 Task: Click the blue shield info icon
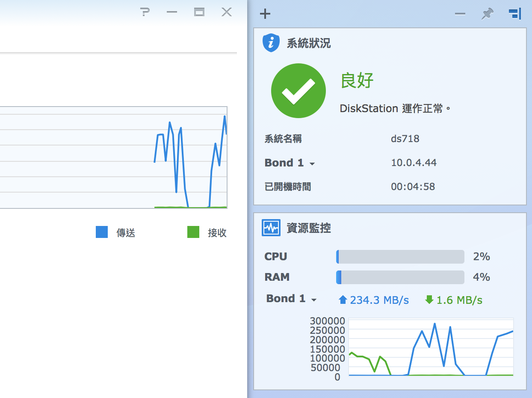click(271, 43)
